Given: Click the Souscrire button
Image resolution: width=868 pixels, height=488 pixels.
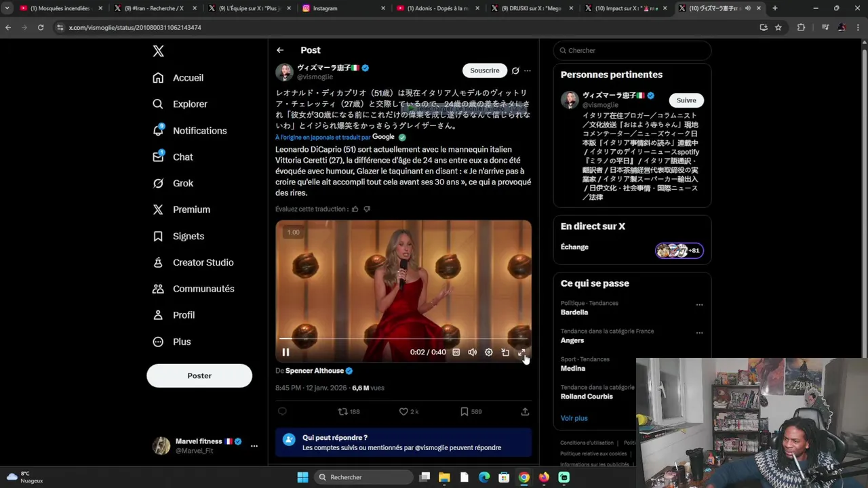Looking at the screenshot, I should 485,70.
